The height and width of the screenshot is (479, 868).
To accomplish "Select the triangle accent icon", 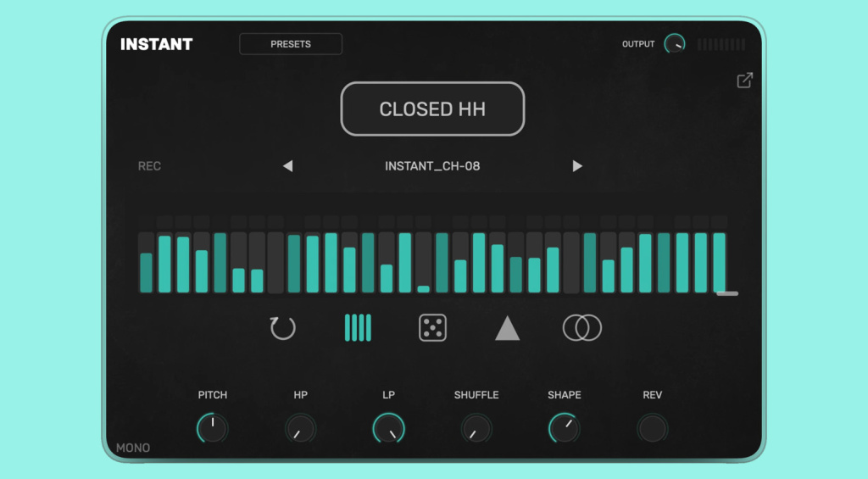I will click(507, 328).
